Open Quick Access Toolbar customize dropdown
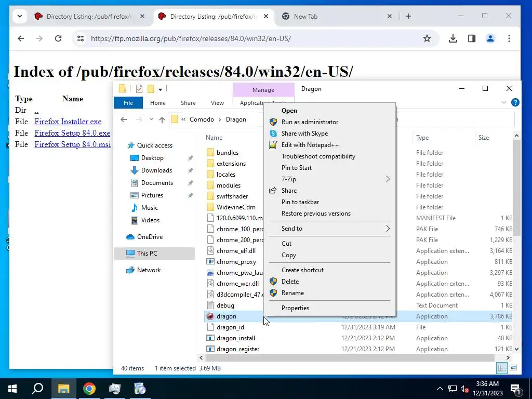The image size is (532, 399). [x=160, y=89]
